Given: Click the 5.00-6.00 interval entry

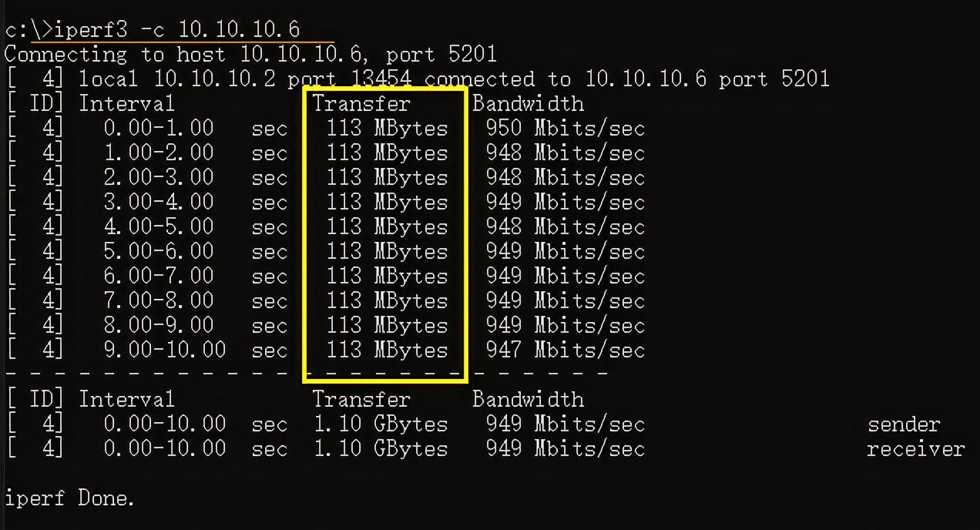Looking at the screenshot, I should (x=159, y=251).
